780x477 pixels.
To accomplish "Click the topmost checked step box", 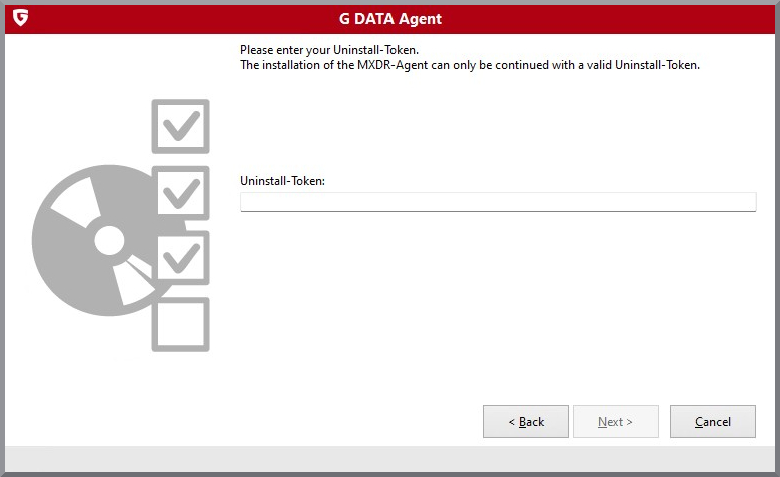I will pos(180,127).
